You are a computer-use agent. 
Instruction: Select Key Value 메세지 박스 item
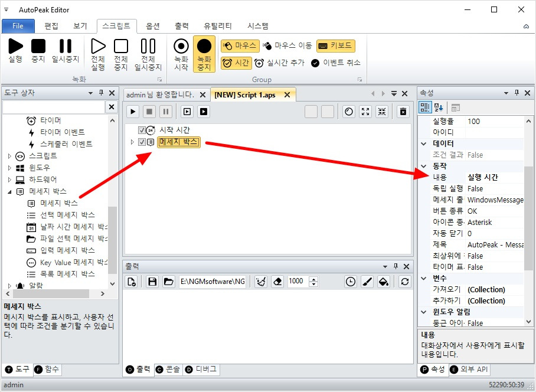[74, 263]
